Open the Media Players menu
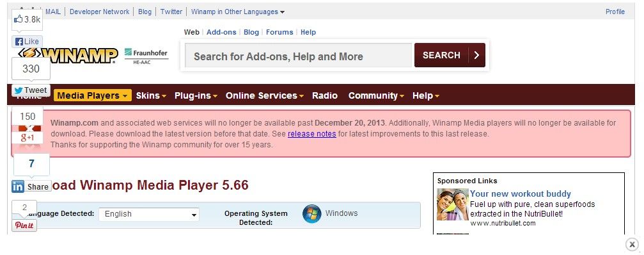 (x=92, y=95)
